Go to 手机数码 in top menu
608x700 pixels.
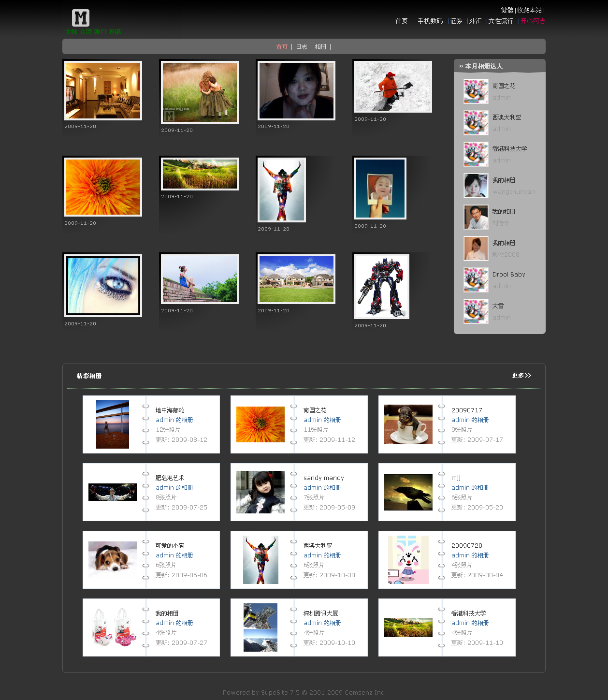(430, 21)
